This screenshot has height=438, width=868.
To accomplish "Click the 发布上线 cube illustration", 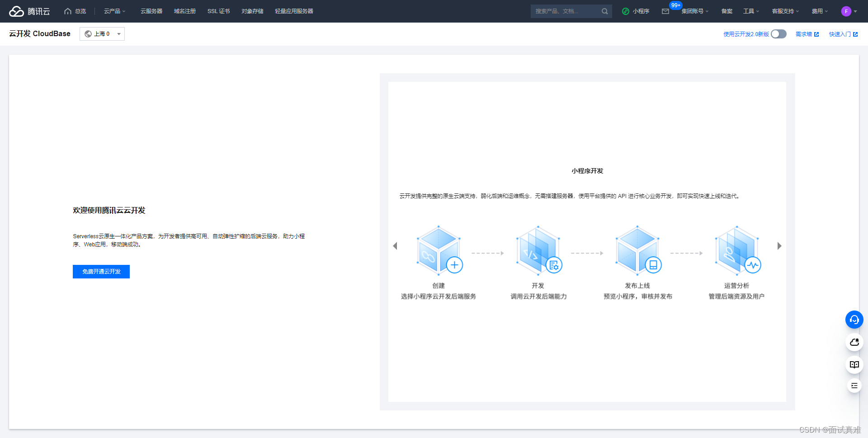I will (638, 250).
